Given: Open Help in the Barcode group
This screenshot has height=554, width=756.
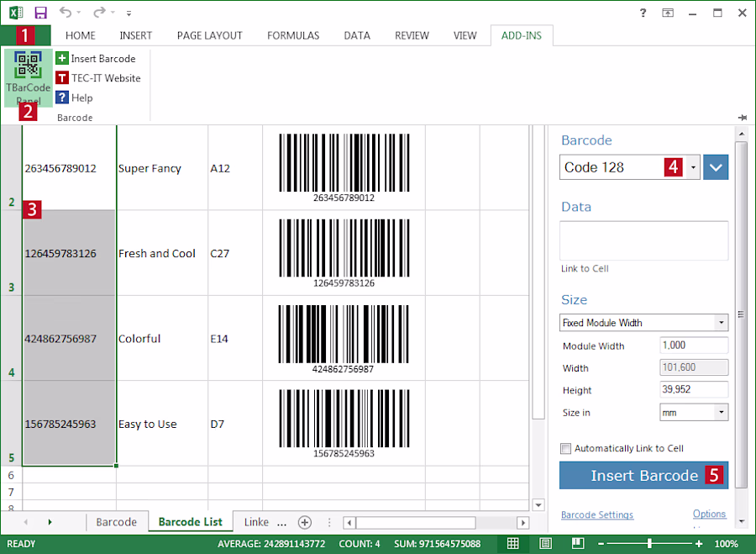Looking at the screenshot, I should click(x=74, y=98).
